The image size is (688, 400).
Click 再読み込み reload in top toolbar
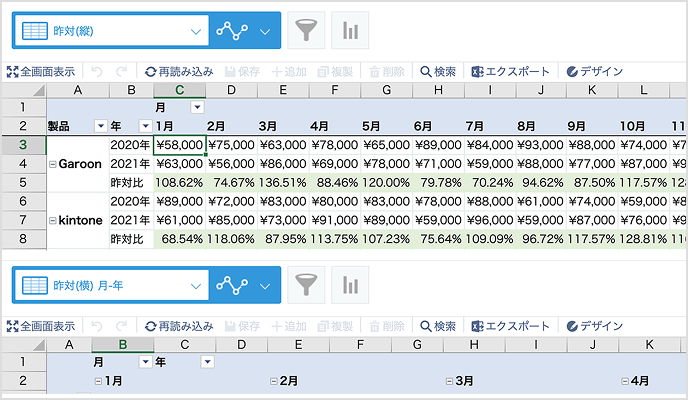pos(179,72)
